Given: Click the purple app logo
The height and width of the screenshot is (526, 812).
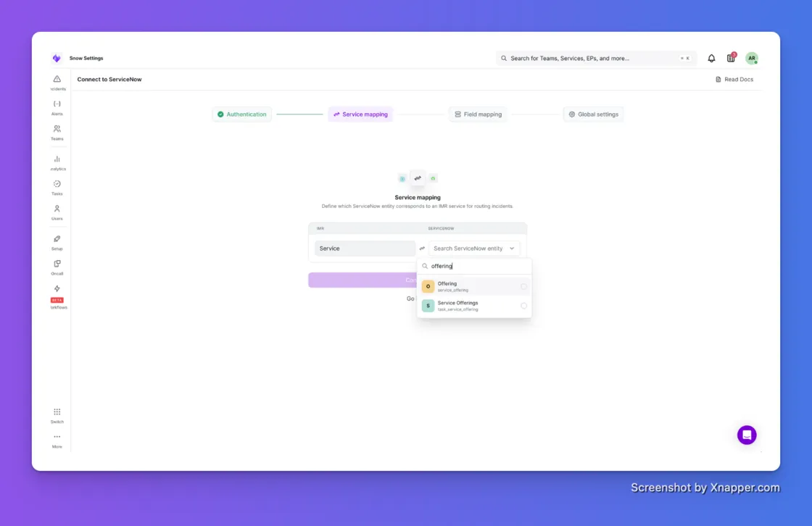Looking at the screenshot, I should click(57, 58).
